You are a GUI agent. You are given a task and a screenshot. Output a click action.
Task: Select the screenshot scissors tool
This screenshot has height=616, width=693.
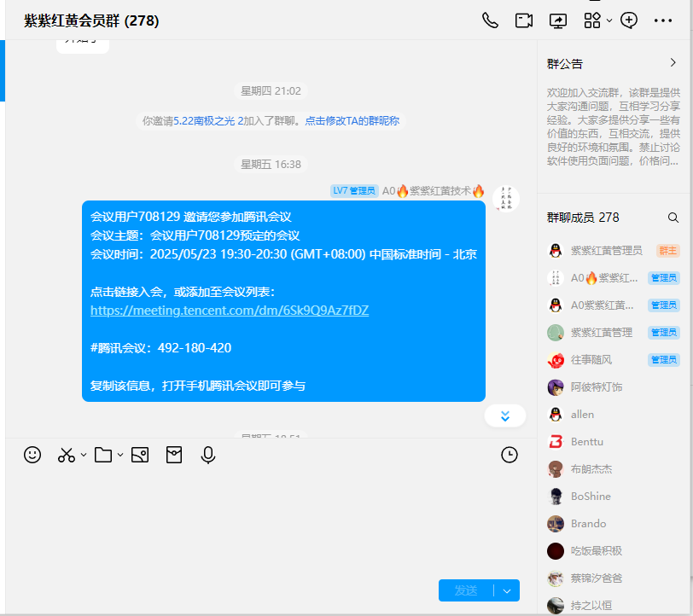[x=67, y=455]
